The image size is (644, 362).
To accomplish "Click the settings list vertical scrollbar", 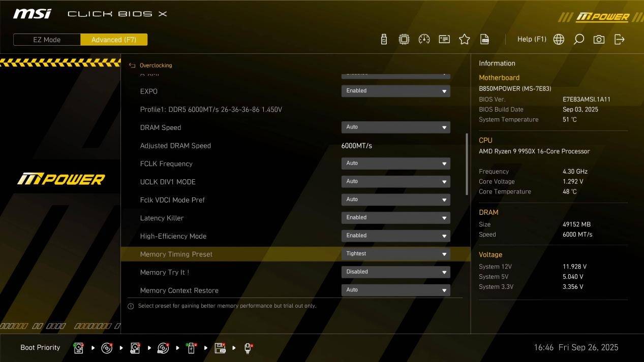I will (x=467, y=163).
